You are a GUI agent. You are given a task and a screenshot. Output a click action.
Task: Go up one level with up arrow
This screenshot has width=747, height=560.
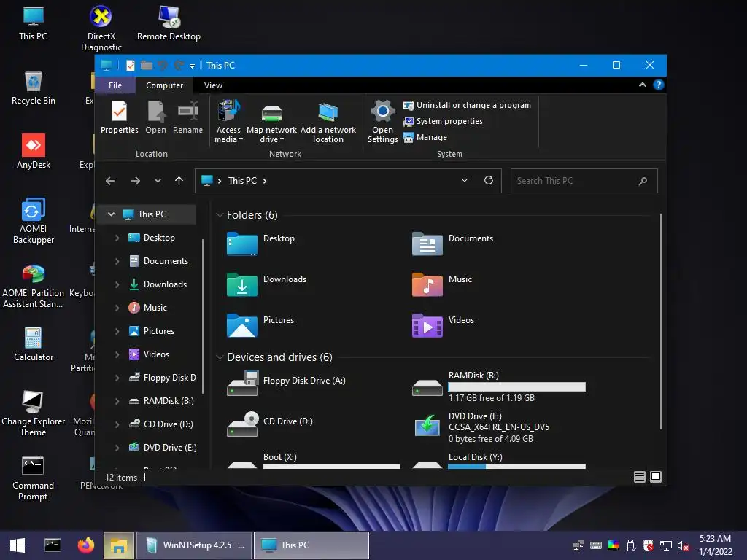[179, 181]
